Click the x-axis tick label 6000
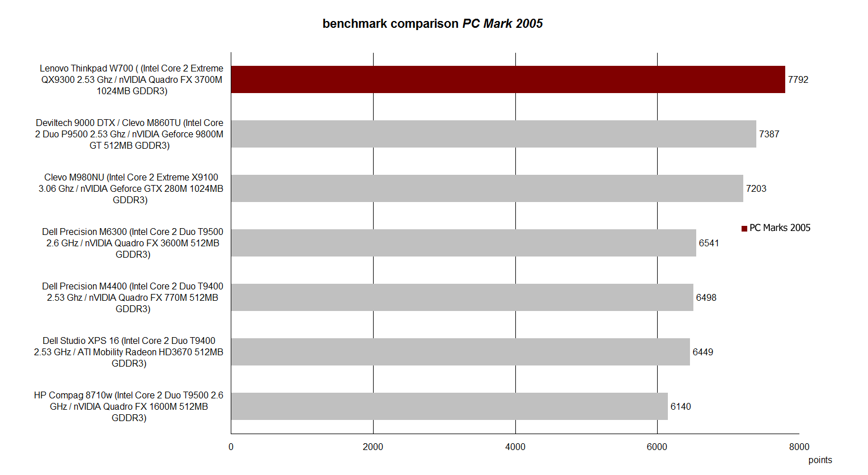 pos(657,447)
